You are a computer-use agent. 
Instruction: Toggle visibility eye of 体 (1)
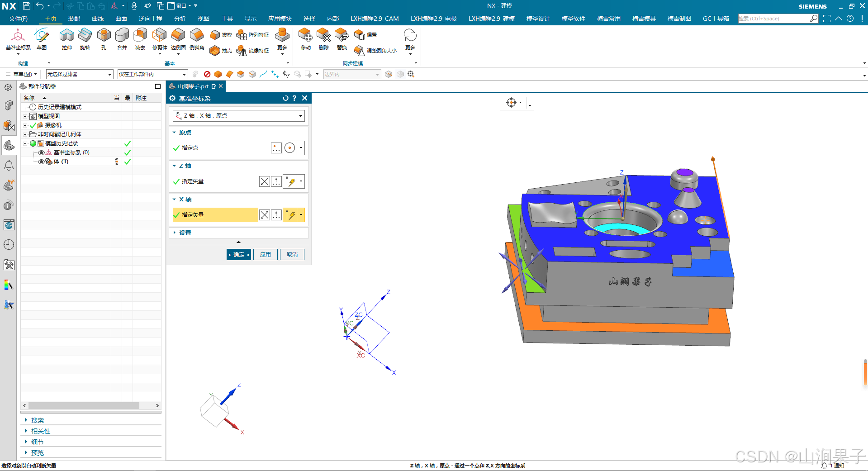click(41, 162)
